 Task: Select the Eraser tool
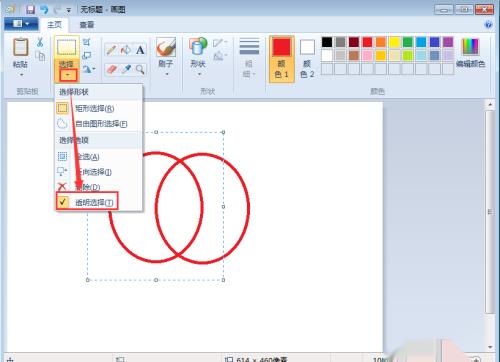point(111,69)
